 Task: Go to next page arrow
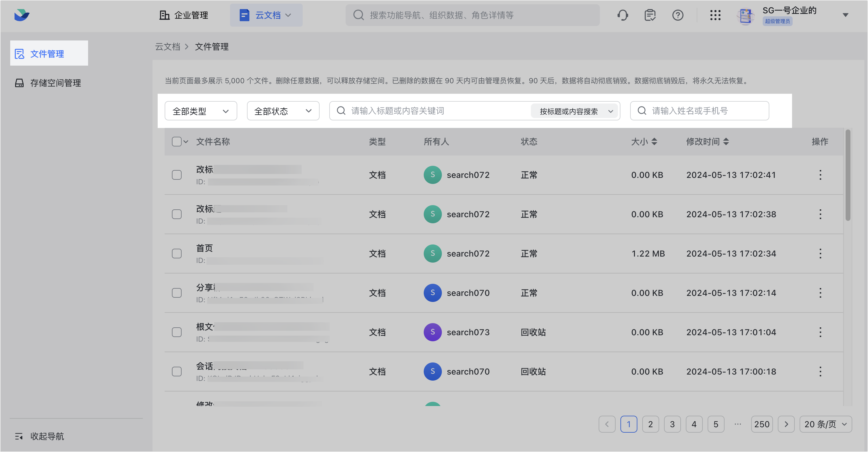pos(786,424)
